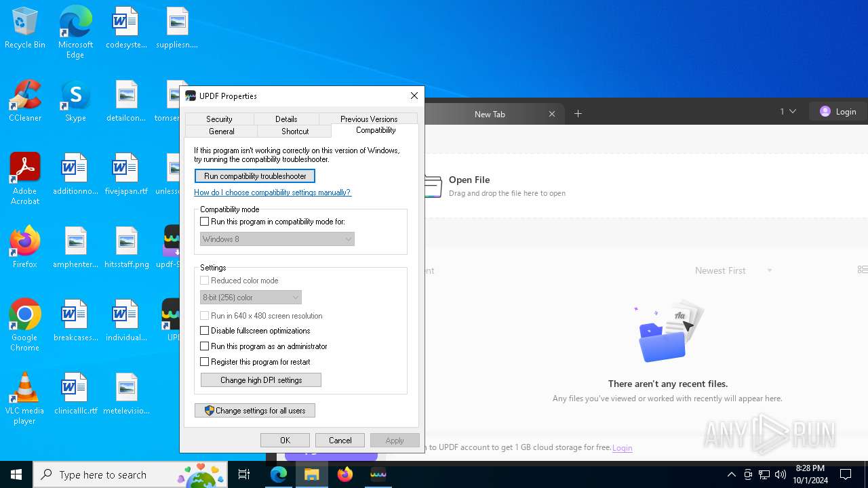Click the Windows Start button
The height and width of the screenshot is (488, 868).
[x=16, y=474]
